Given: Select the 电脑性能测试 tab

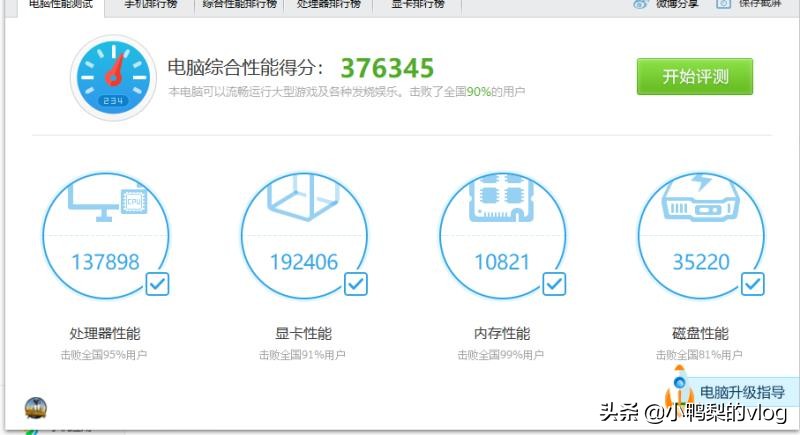Looking at the screenshot, I should coord(61,5).
